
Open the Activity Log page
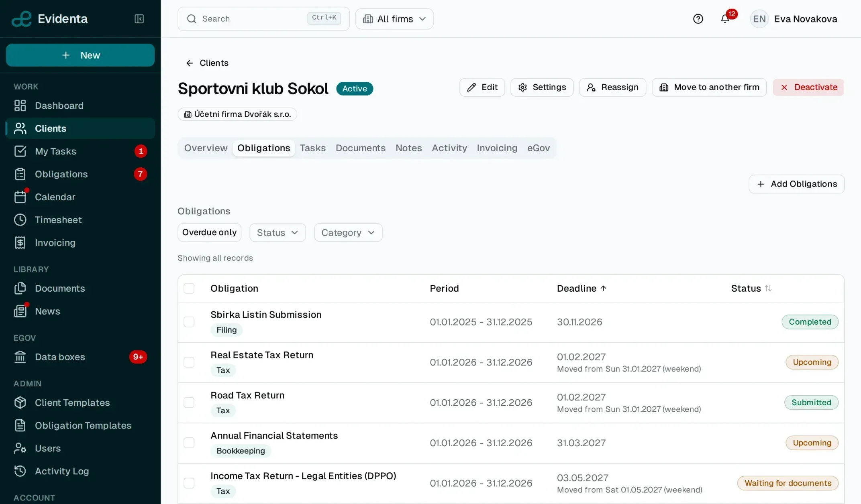(80, 471)
